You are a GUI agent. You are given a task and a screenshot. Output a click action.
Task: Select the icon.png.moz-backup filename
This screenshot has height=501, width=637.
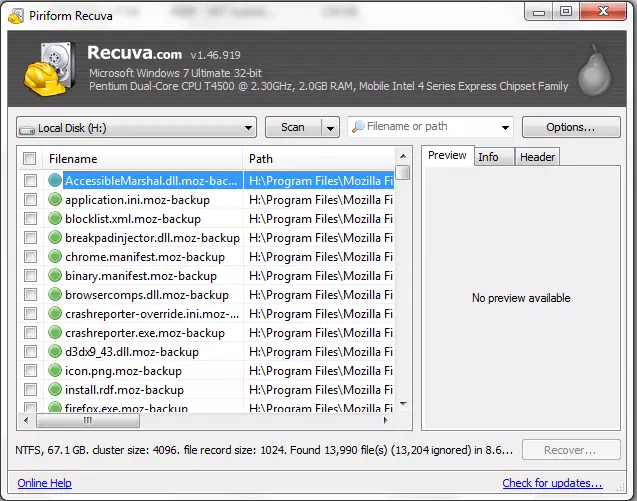pyautogui.click(x=124, y=371)
